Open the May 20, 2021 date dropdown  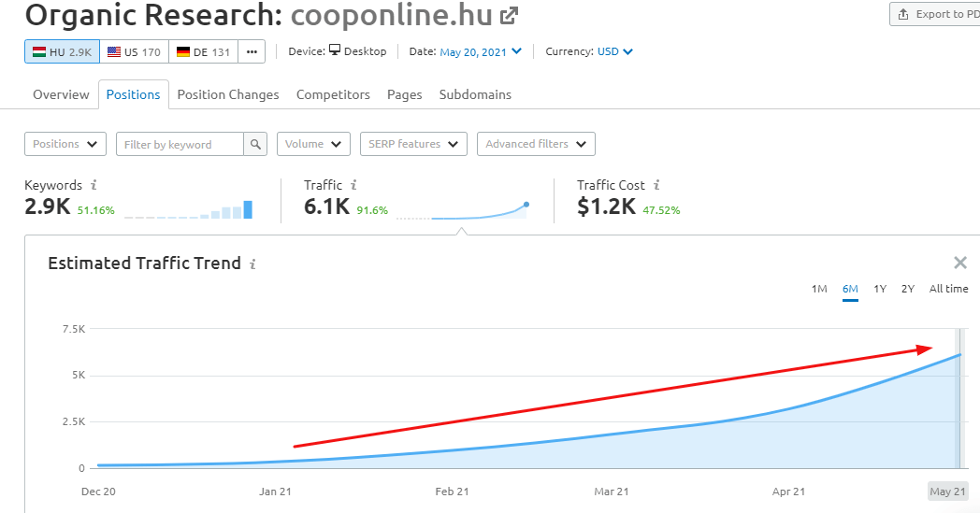[481, 52]
